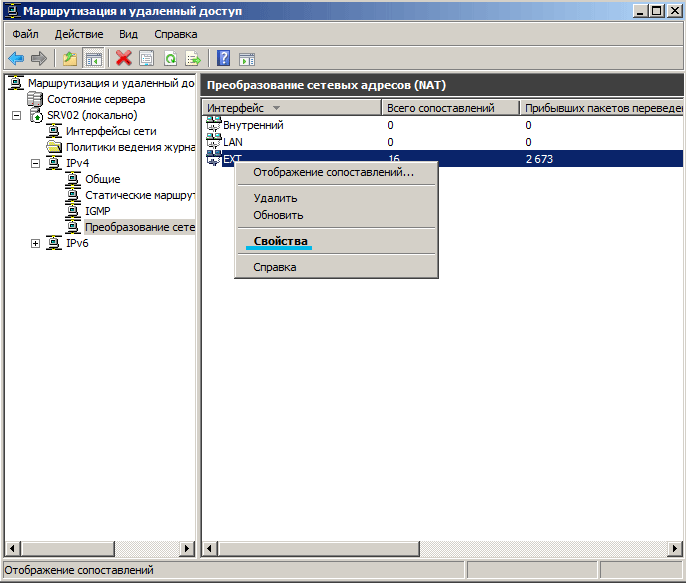This screenshot has height=583, width=686.
Task: Sort by the Всего сопоставлений column header
Action: pos(450,107)
